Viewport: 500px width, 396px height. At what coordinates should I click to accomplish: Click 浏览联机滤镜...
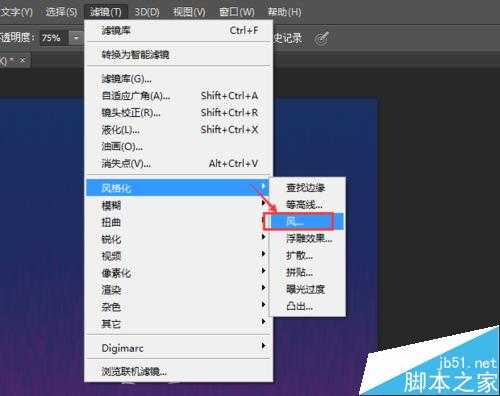click(179, 371)
